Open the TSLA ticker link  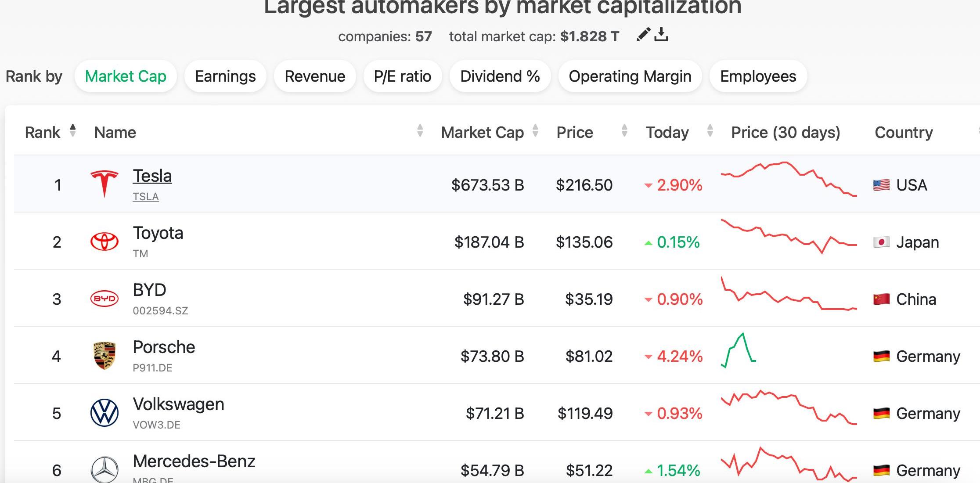tap(146, 197)
